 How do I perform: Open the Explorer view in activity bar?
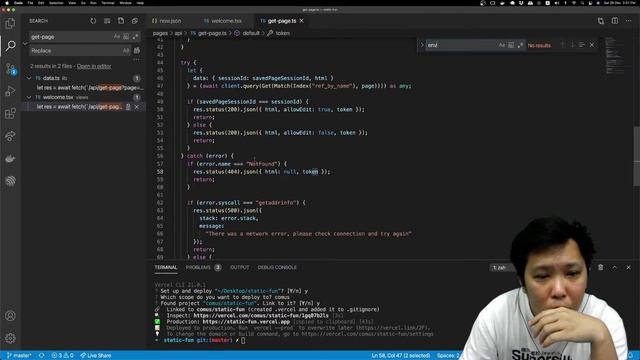pyautogui.click(x=10, y=24)
